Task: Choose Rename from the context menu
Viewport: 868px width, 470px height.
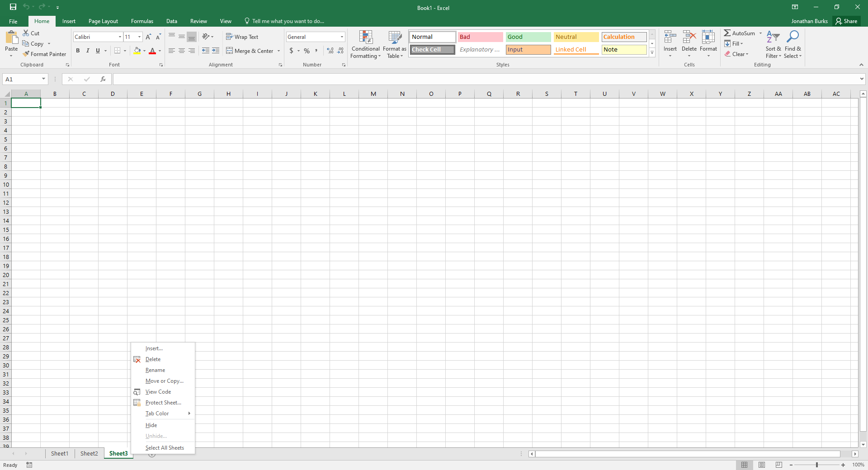Action: [155, 370]
